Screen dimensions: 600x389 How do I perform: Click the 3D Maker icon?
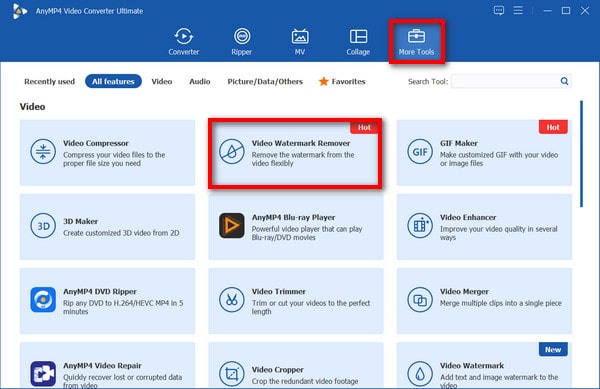click(x=43, y=226)
